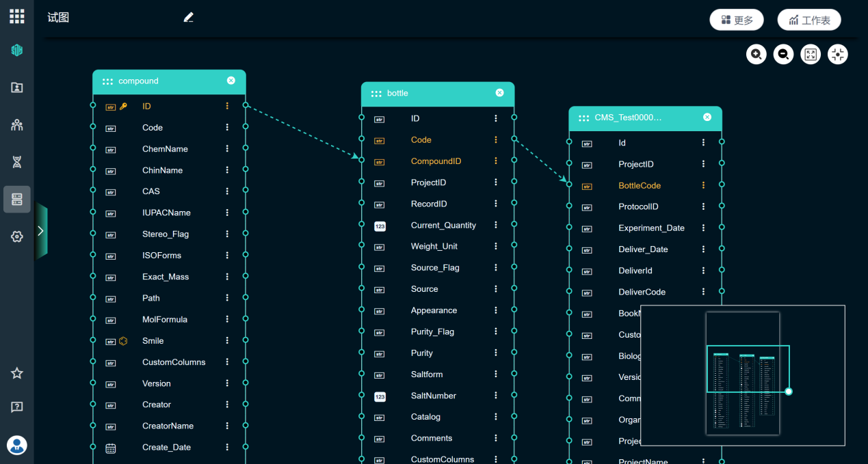Open options menu for Weight_Unit field
868x464 pixels.
pyautogui.click(x=496, y=246)
